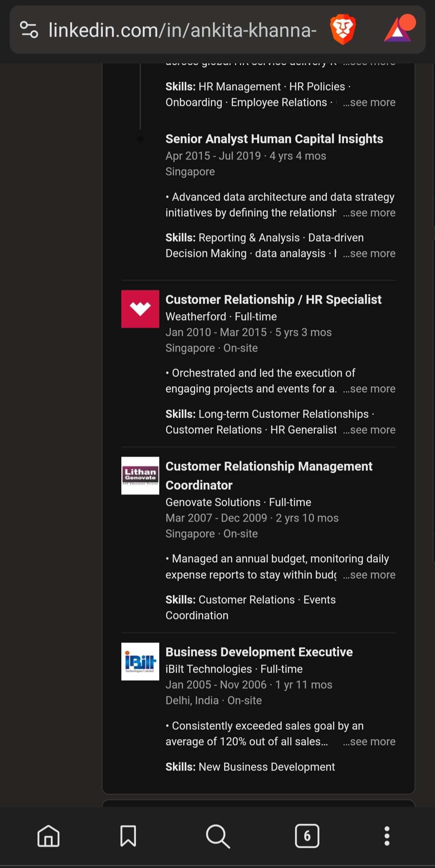Tap the search icon in bottom bar
This screenshot has height=868, width=435.
(218, 836)
